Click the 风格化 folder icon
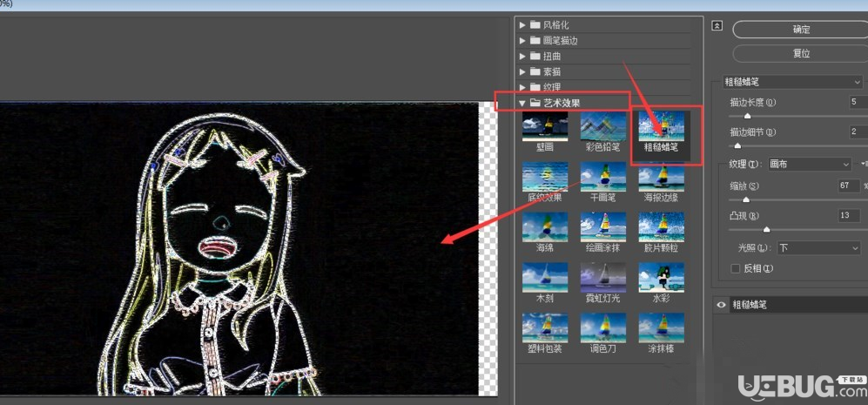868x405 pixels. 535,25
